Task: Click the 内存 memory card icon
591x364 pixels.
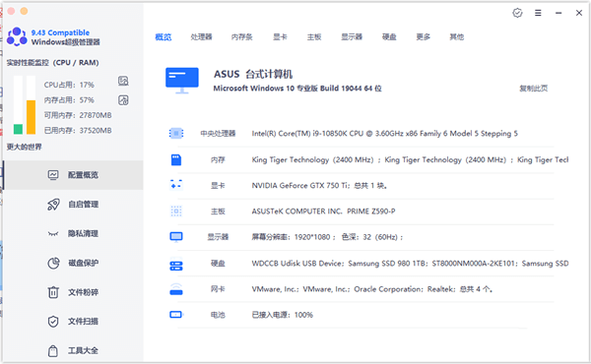Action: click(176, 159)
